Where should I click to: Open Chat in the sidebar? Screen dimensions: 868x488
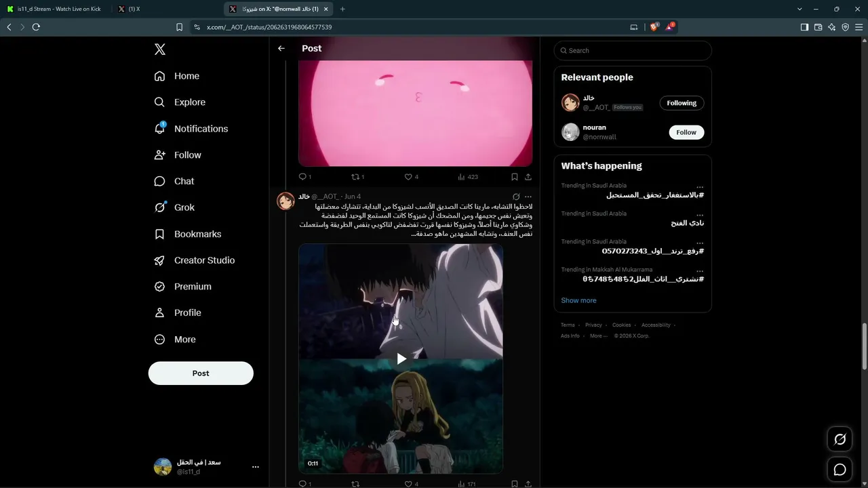point(174,181)
